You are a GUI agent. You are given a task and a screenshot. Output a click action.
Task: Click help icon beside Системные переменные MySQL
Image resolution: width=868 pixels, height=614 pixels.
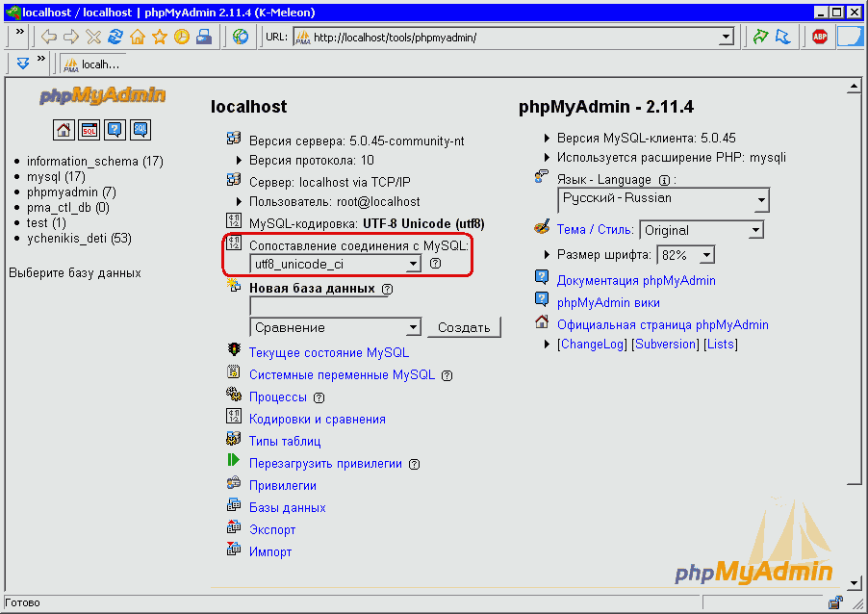coord(447,375)
